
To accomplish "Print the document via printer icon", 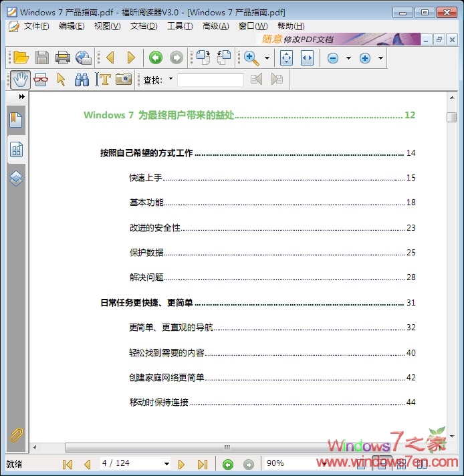I will [x=63, y=57].
